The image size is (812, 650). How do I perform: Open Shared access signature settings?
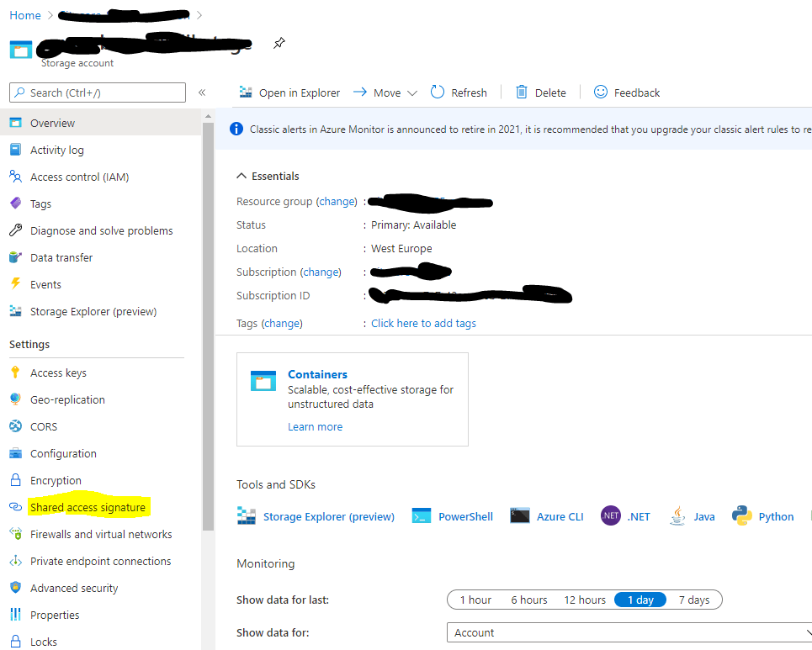[88, 507]
